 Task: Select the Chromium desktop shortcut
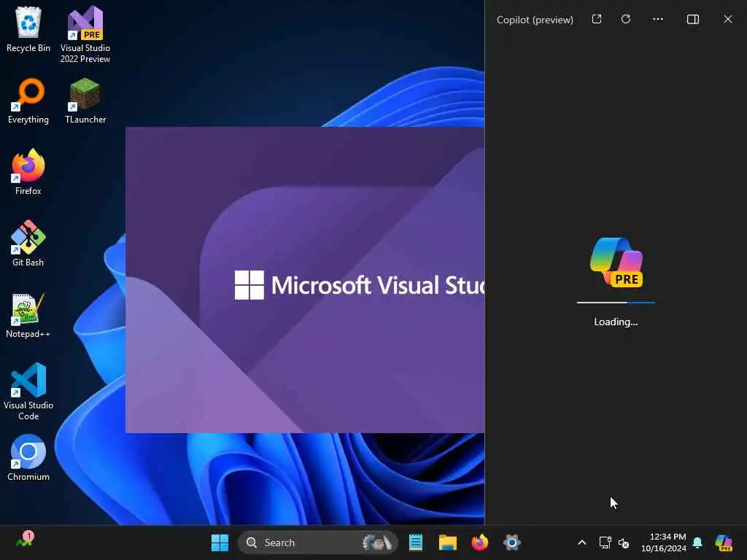[x=28, y=458]
